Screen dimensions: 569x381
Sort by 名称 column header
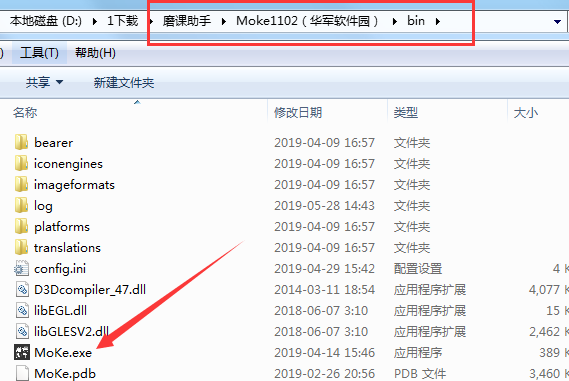[x=25, y=112]
